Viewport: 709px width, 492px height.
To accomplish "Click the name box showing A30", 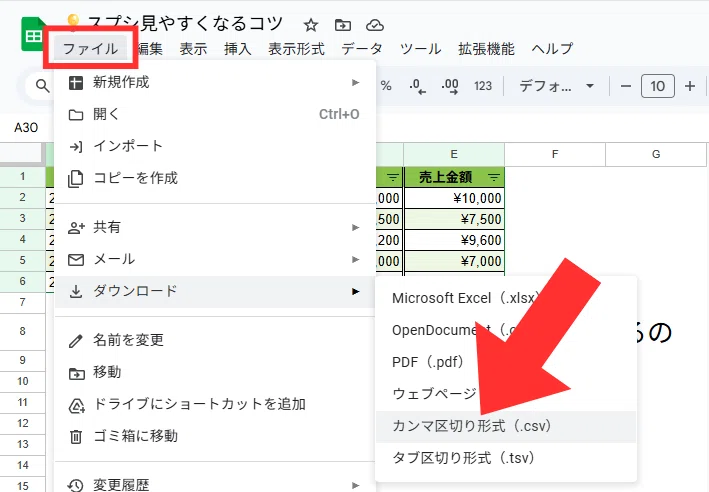I will coord(26,128).
